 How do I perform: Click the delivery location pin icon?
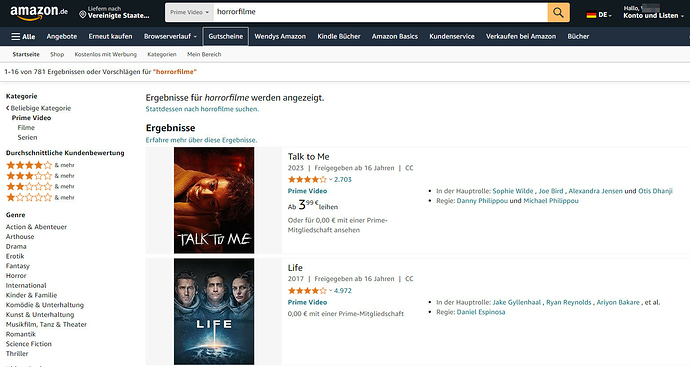point(82,15)
